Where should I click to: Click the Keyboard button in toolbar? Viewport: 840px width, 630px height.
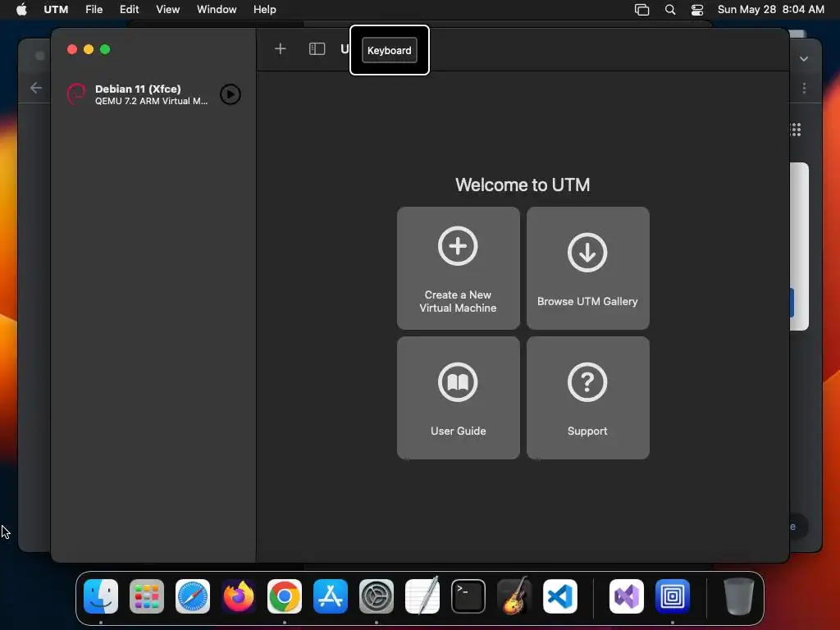(390, 50)
